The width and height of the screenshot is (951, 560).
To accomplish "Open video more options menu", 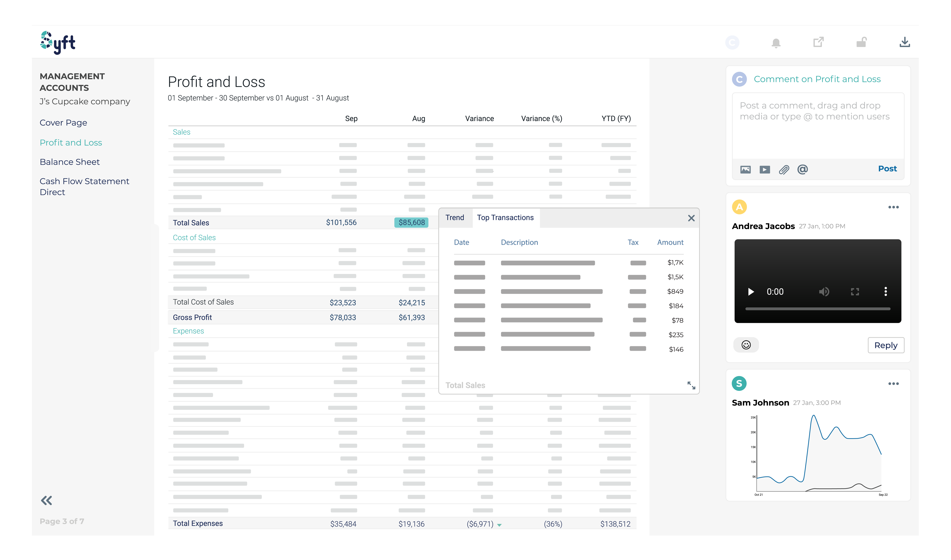I will 885,292.
